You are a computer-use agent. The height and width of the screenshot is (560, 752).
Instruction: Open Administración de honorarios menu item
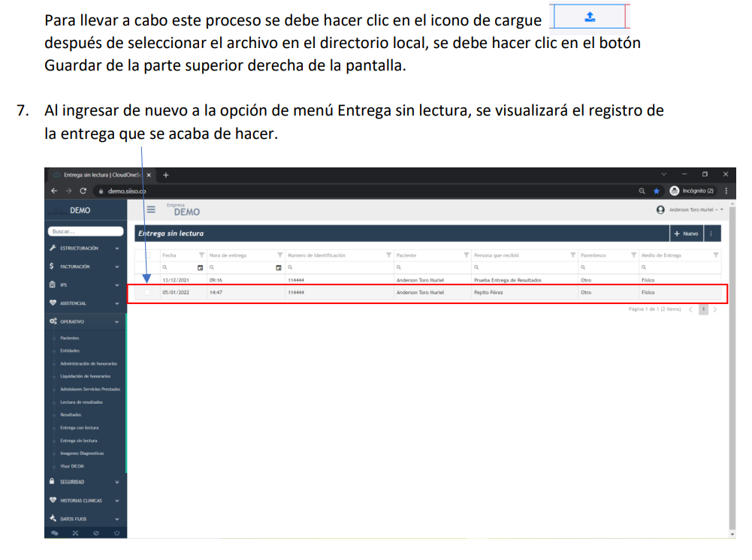(89, 363)
